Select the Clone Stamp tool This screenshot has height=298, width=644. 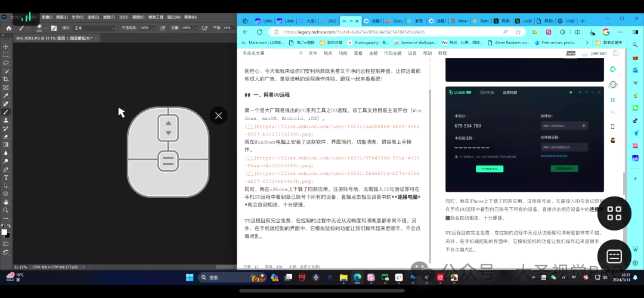[6, 120]
